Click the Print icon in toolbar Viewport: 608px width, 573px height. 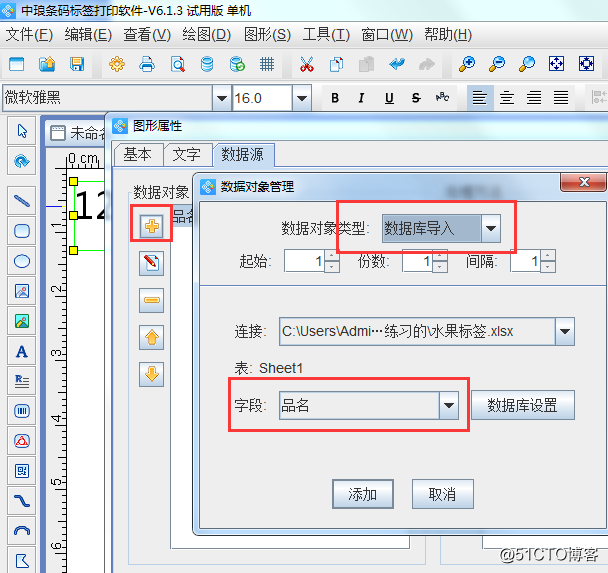147,64
